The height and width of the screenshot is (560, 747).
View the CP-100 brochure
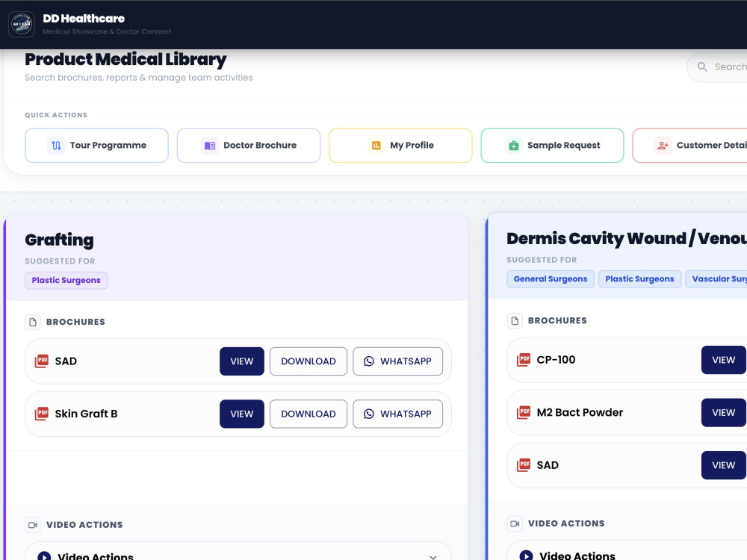pos(724,360)
